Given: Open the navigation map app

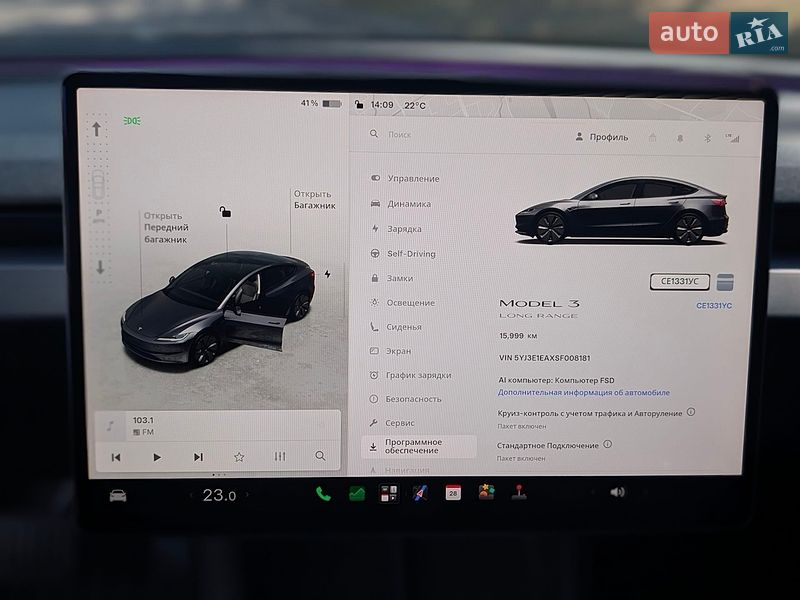Looking at the screenshot, I should click(420, 493).
